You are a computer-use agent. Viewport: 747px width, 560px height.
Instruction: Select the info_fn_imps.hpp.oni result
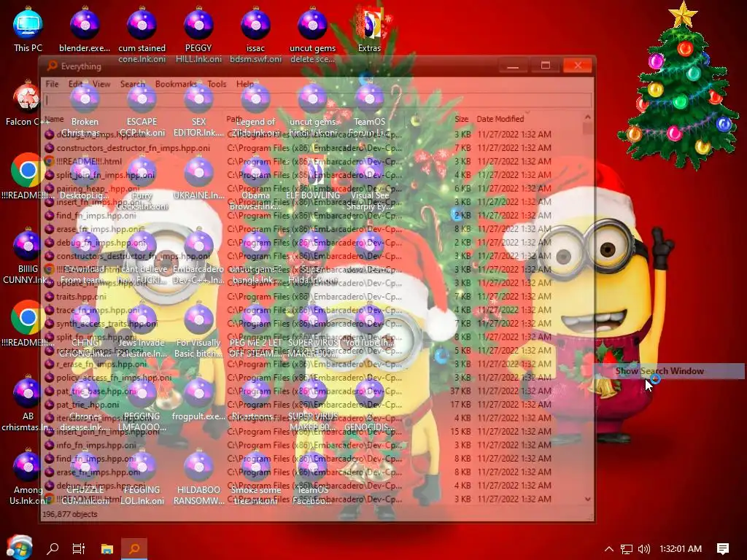click(x=96, y=446)
